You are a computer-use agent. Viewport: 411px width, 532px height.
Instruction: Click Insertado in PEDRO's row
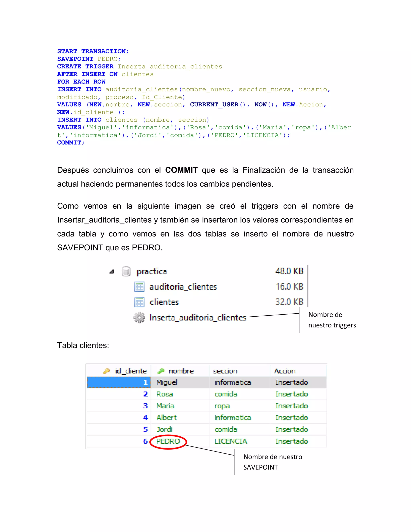click(x=298, y=441)
